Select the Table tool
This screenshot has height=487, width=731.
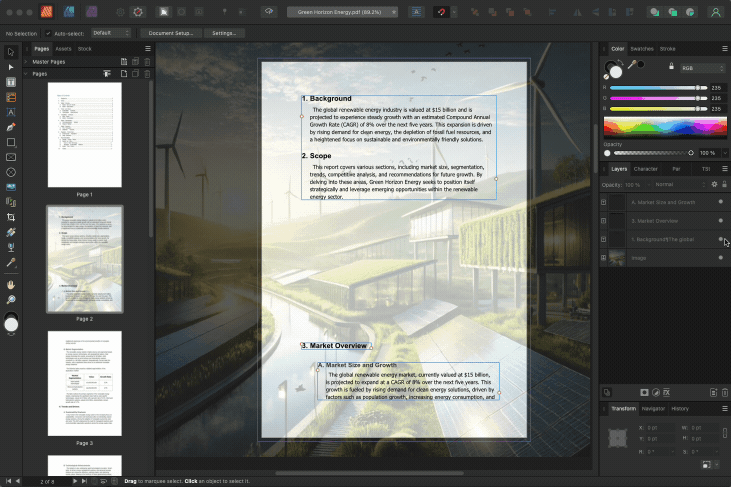click(x=11, y=97)
